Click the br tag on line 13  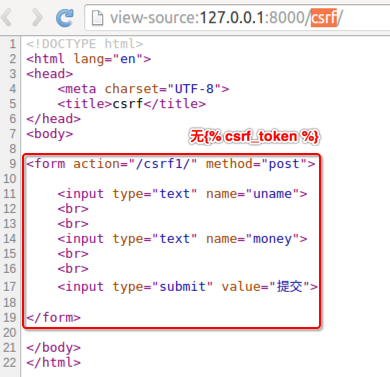(73, 224)
